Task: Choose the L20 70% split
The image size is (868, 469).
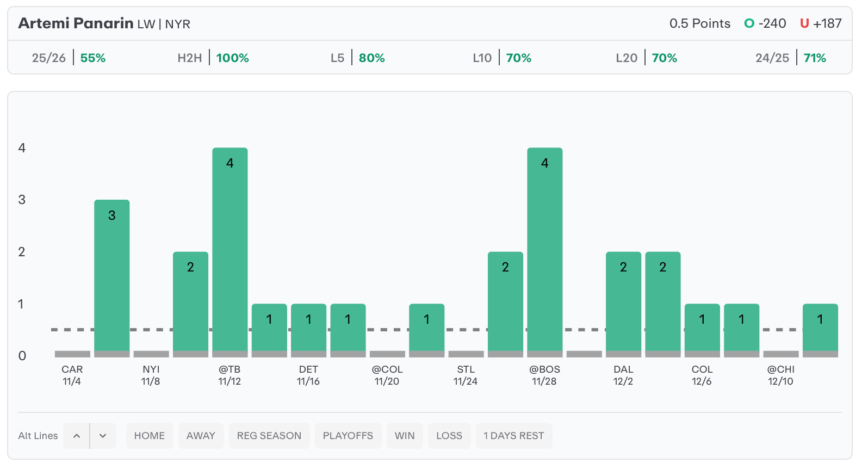Action: click(646, 58)
